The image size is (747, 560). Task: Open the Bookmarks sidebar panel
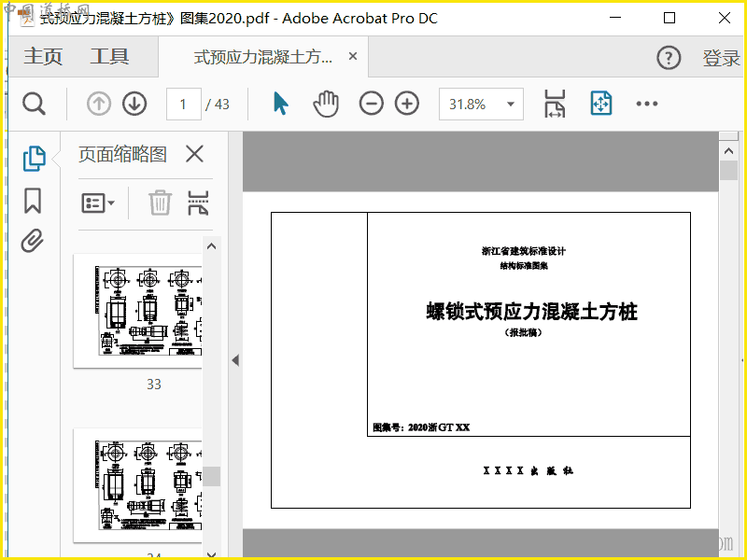click(33, 200)
